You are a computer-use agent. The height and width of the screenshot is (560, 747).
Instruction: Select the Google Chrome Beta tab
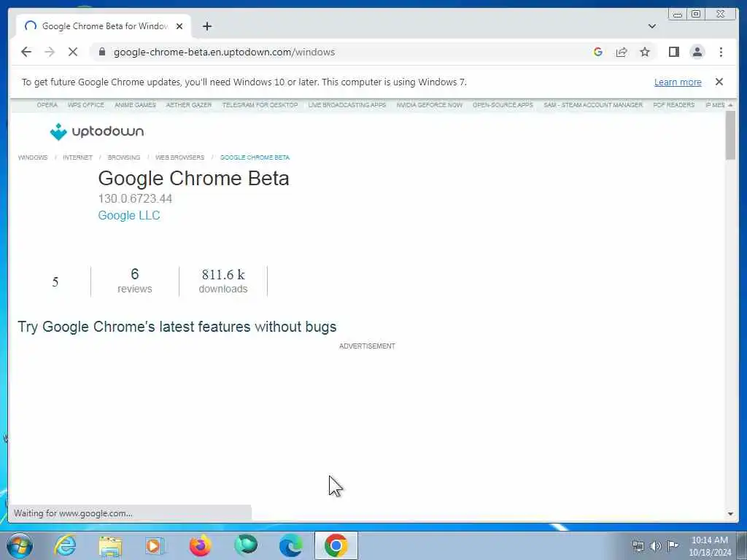[104, 26]
